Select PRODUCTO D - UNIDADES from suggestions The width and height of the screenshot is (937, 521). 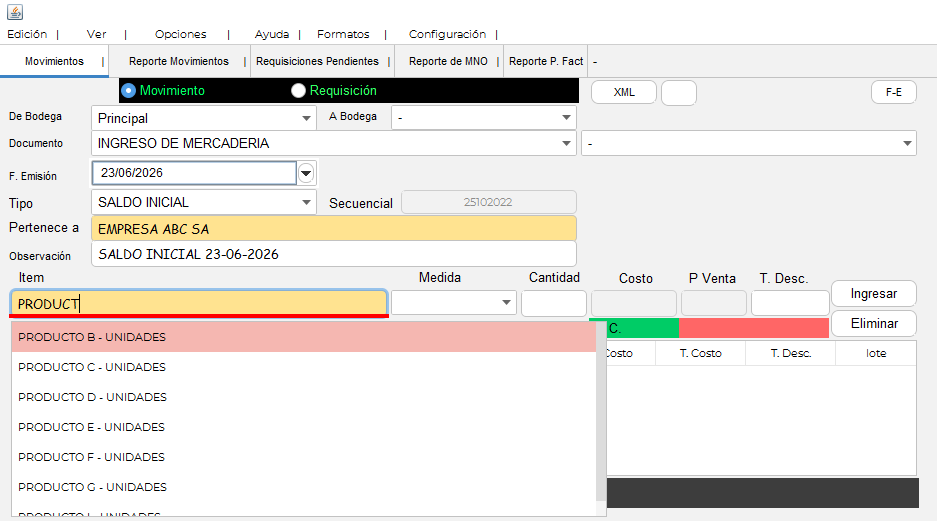[x=304, y=397]
